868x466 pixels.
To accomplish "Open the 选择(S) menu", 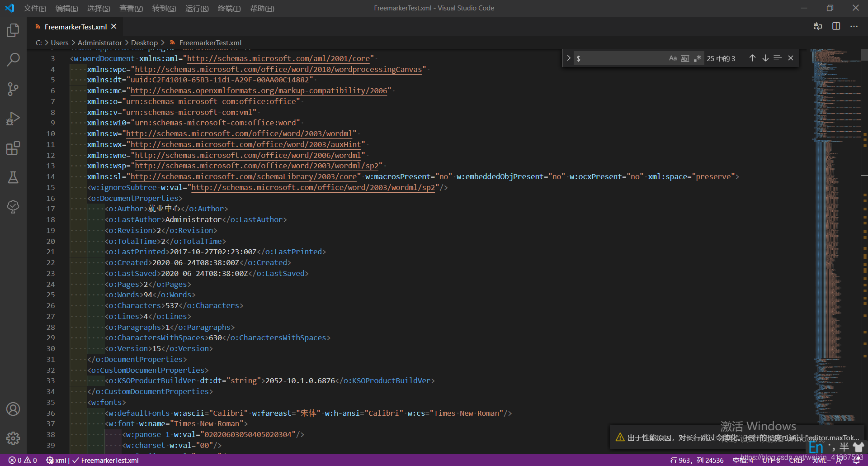I will (x=99, y=8).
